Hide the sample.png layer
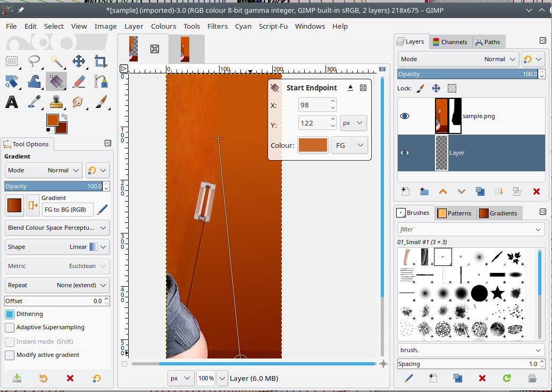Image resolution: width=552 pixels, height=392 pixels. point(405,116)
